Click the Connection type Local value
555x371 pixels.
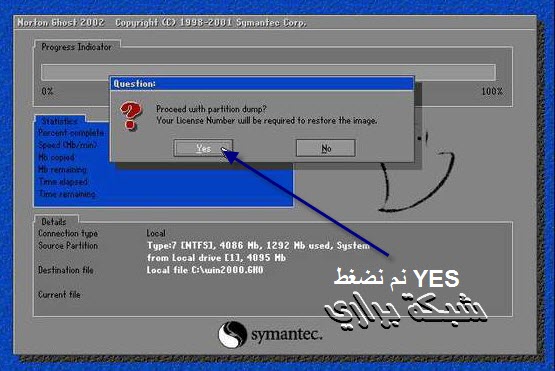point(156,233)
